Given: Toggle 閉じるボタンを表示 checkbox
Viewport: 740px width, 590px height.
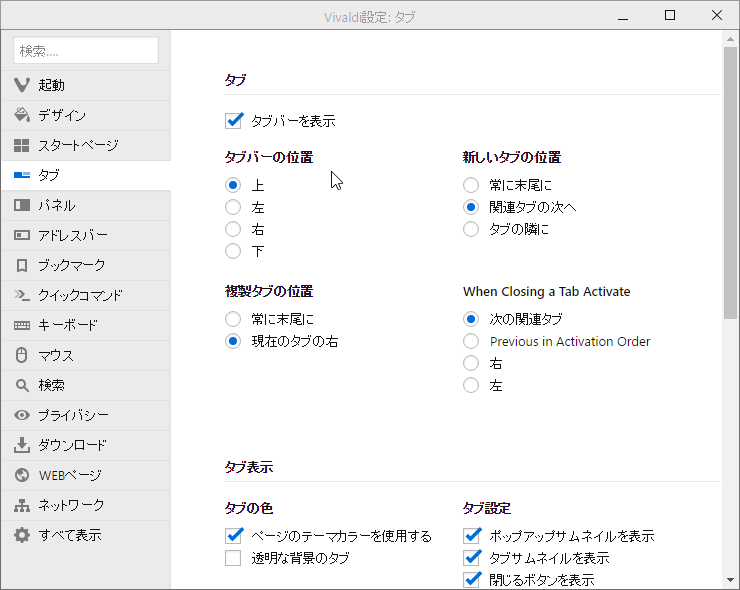Looking at the screenshot, I should [472, 580].
